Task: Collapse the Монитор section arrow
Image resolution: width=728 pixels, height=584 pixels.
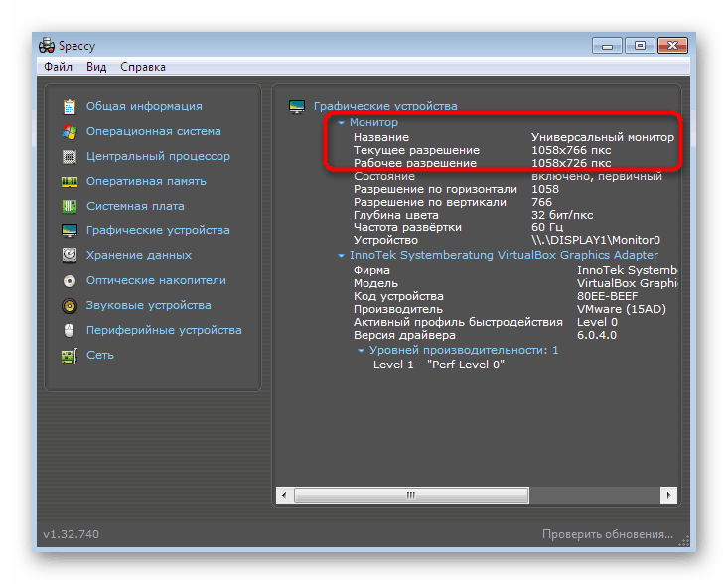Action: click(342, 123)
